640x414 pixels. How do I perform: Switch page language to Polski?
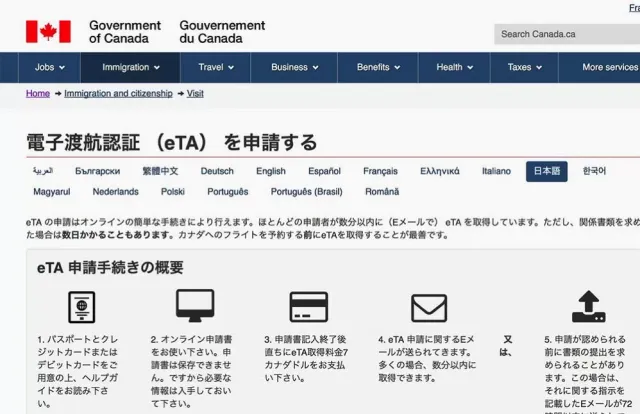tap(173, 191)
